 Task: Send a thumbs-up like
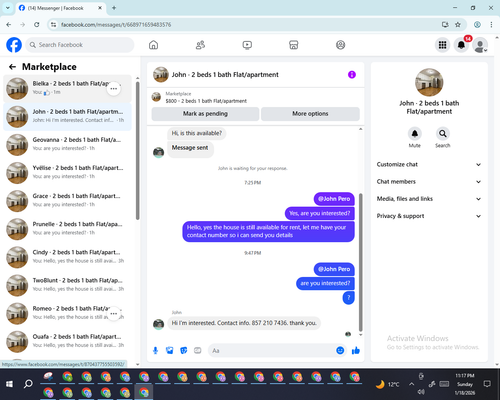click(356, 350)
